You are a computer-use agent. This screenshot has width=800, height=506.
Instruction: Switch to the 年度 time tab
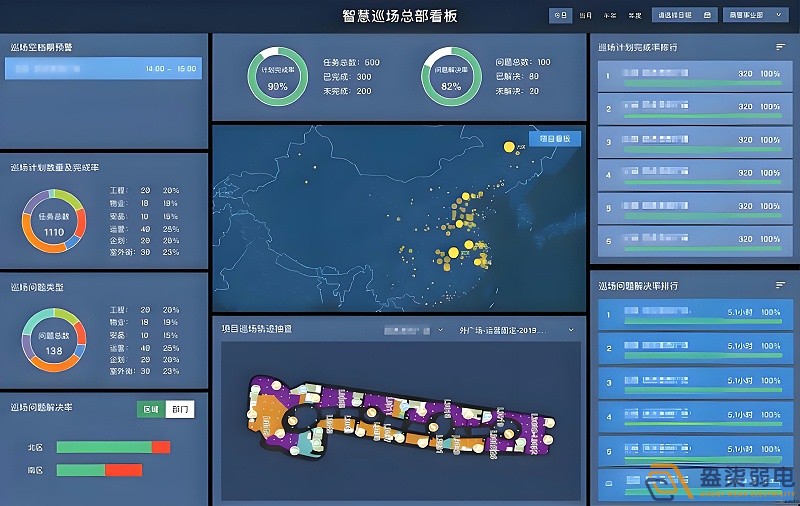click(x=634, y=15)
